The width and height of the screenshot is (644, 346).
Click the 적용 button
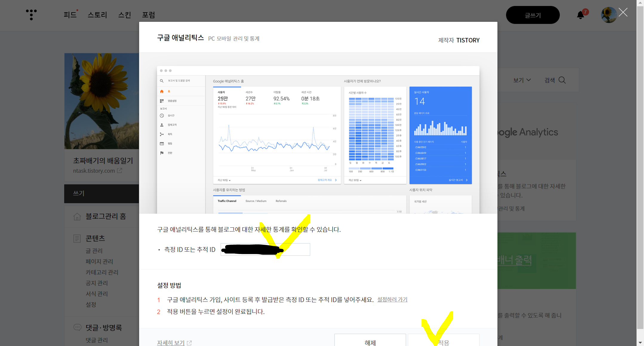(444, 341)
